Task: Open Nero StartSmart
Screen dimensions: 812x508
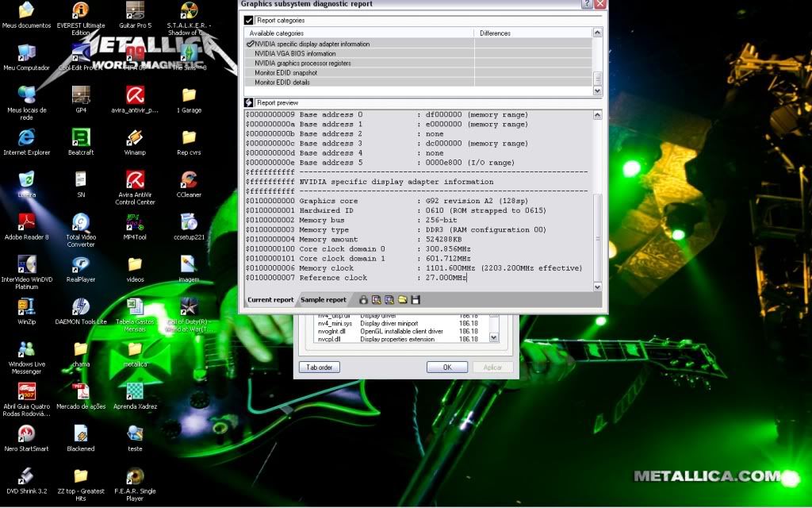Action: point(26,435)
